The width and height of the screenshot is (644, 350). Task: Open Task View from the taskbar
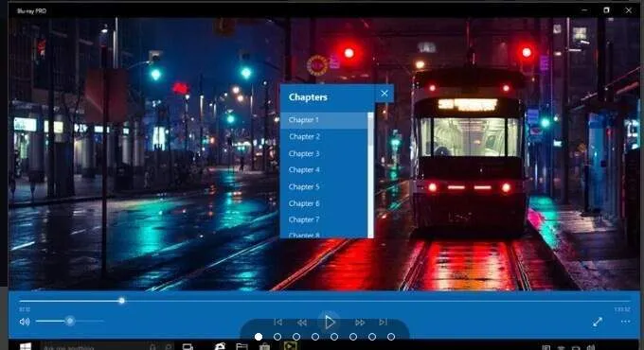coord(188,347)
